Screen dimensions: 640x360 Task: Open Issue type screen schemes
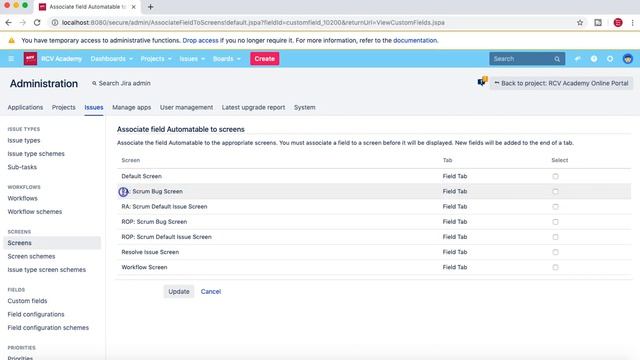[x=47, y=270]
